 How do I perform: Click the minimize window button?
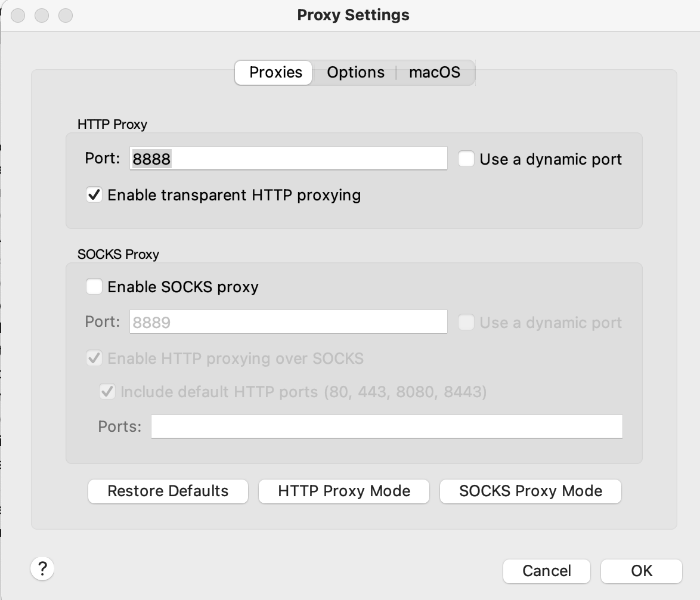[42, 15]
